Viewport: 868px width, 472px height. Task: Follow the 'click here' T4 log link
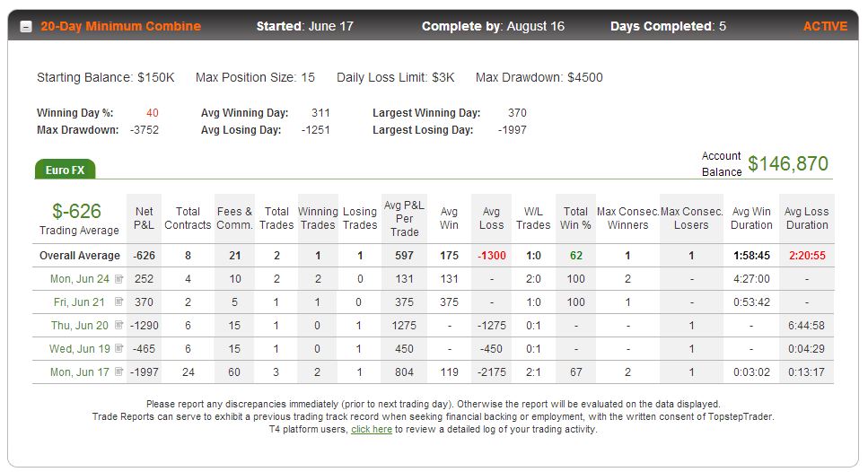pos(372,430)
